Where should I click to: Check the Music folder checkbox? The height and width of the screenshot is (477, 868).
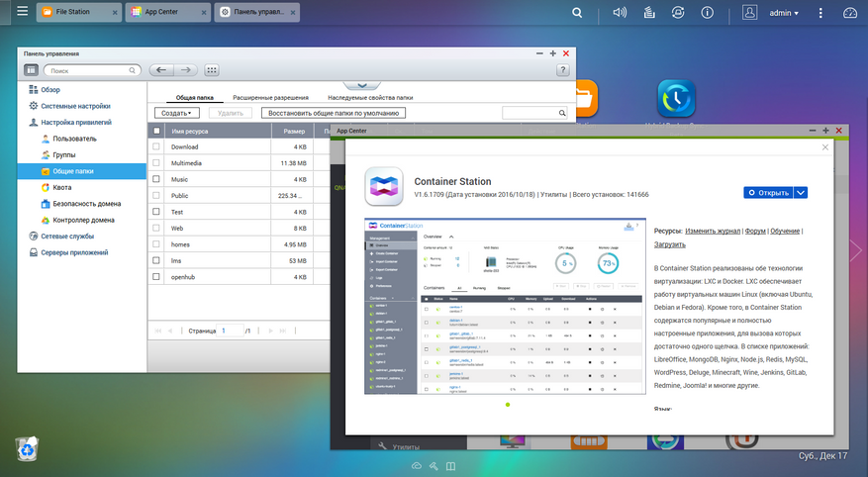[x=156, y=179]
